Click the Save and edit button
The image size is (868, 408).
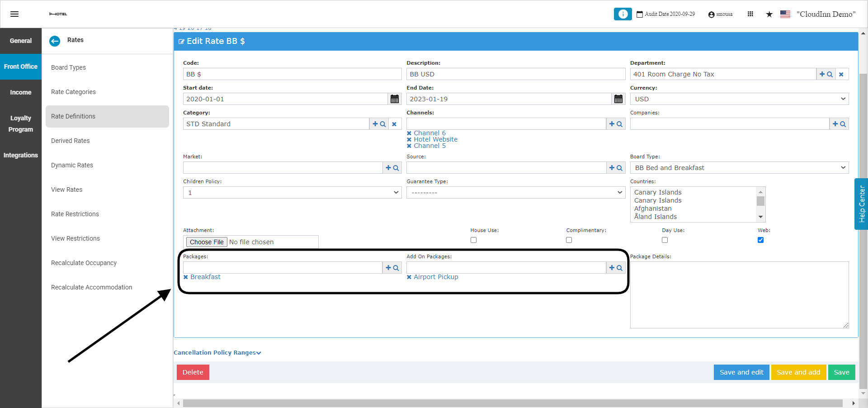741,372
